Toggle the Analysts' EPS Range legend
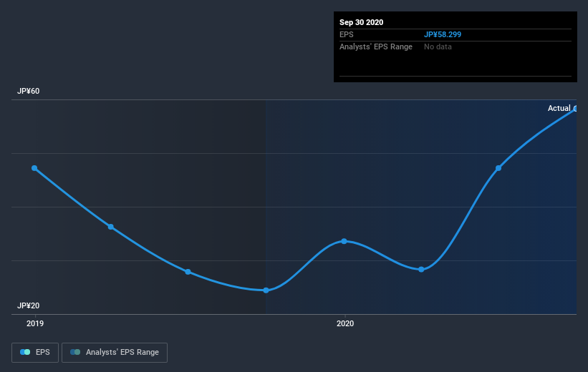Image resolution: width=588 pixels, height=372 pixels. [115, 352]
